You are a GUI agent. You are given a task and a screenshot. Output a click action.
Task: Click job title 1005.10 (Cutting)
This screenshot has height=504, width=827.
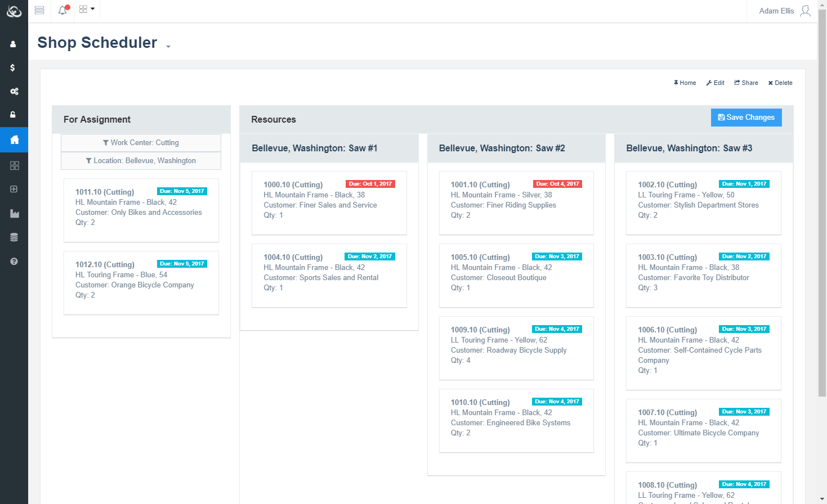tap(480, 258)
